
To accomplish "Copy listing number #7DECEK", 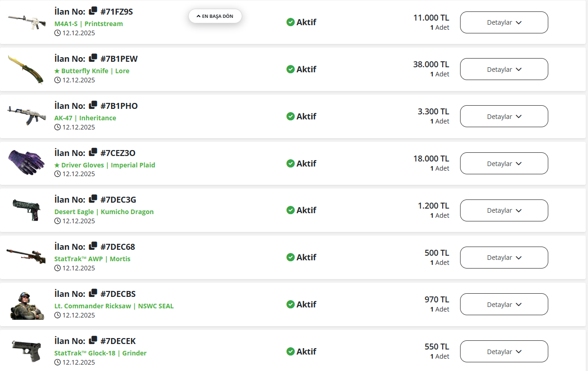I will [93, 341].
